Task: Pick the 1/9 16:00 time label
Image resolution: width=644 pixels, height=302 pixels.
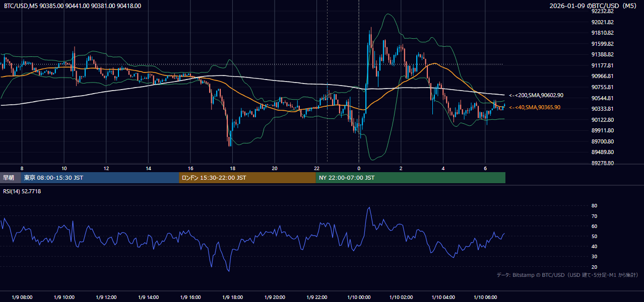Action: (190, 297)
